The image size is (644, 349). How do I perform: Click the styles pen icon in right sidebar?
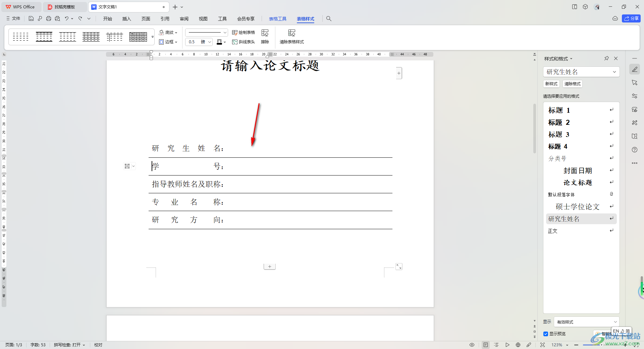coord(635,69)
